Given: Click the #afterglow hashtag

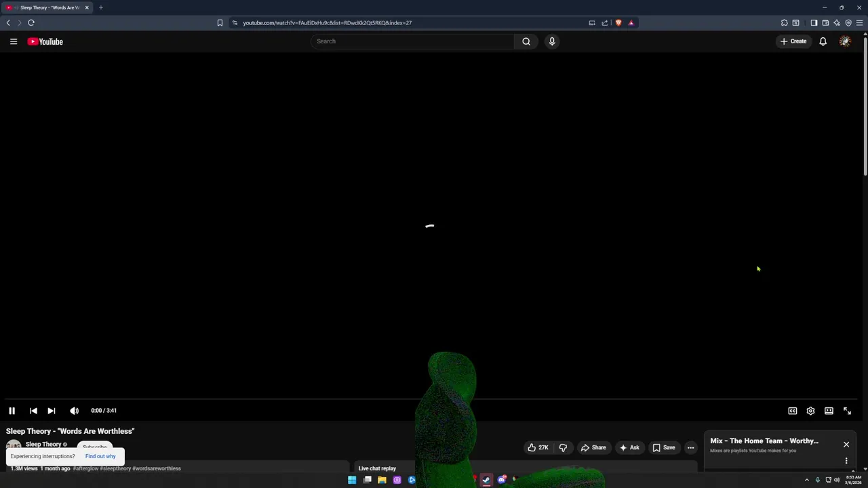Looking at the screenshot, I should (x=85, y=468).
